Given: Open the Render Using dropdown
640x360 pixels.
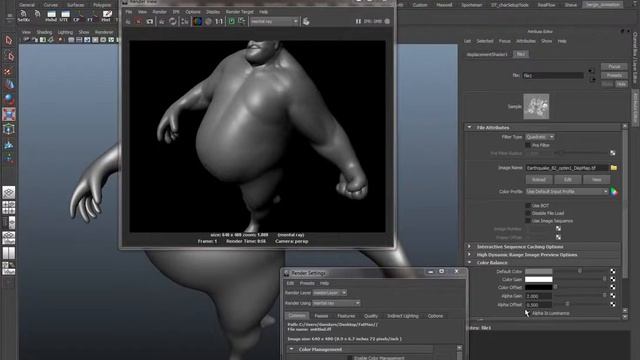Looking at the screenshot, I should pos(336,303).
